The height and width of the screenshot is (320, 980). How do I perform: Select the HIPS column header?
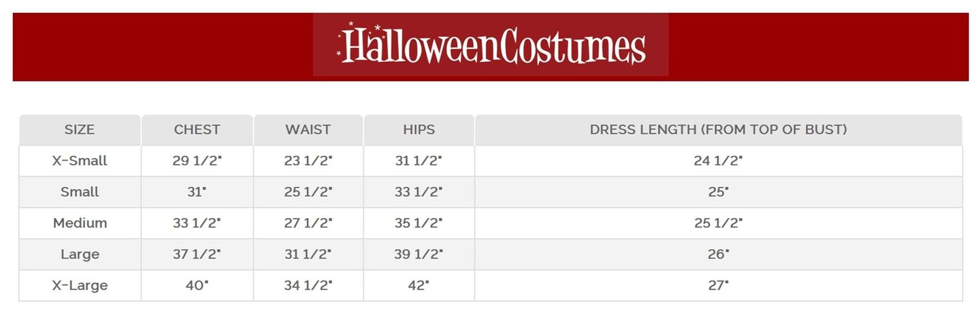click(x=419, y=129)
